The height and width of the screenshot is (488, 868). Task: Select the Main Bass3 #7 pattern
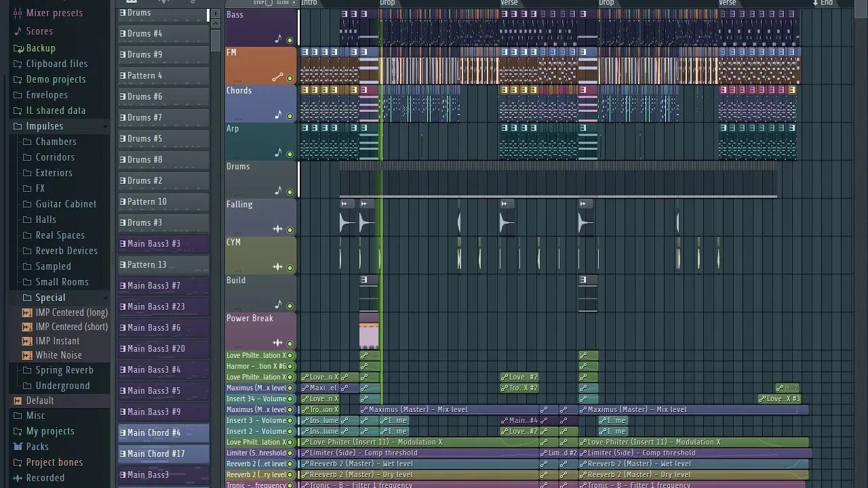pyautogui.click(x=163, y=285)
